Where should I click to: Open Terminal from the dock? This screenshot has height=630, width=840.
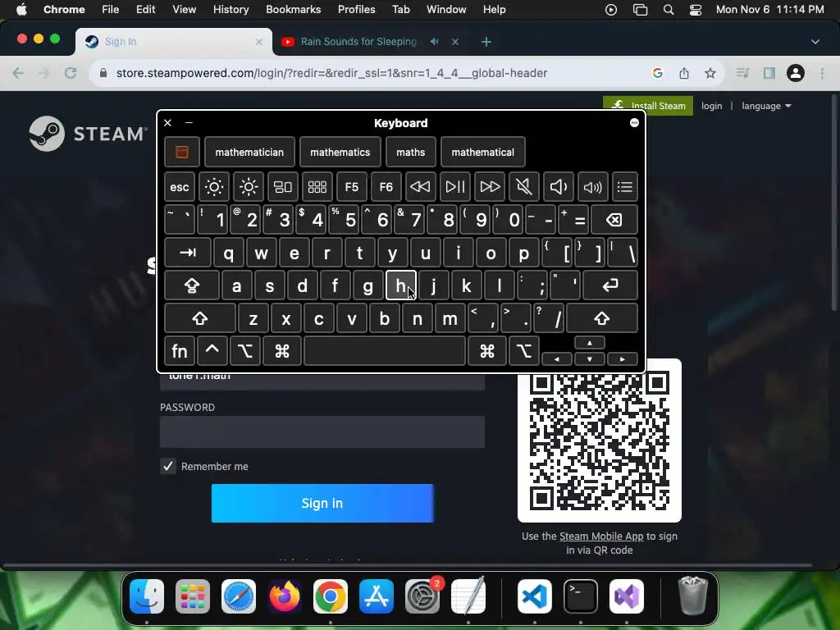coord(581,596)
